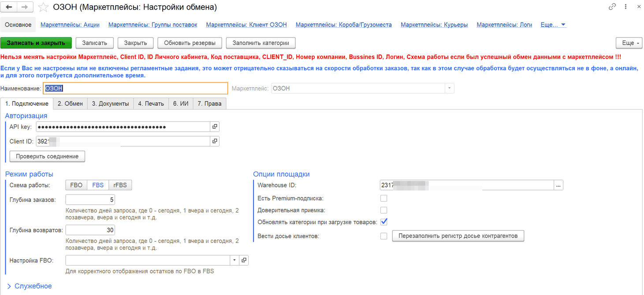The width and height of the screenshot is (644, 295).
Task: Expand the Служебное section
Action: point(30,286)
